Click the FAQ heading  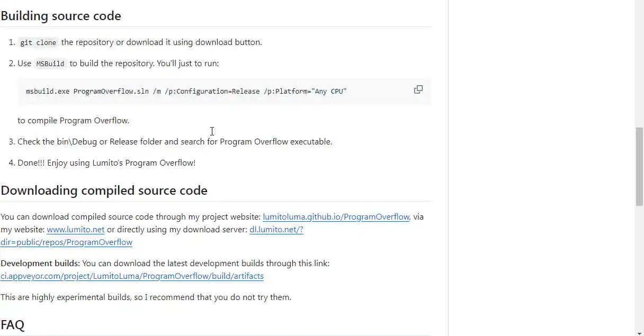pyautogui.click(x=13, y=324)
